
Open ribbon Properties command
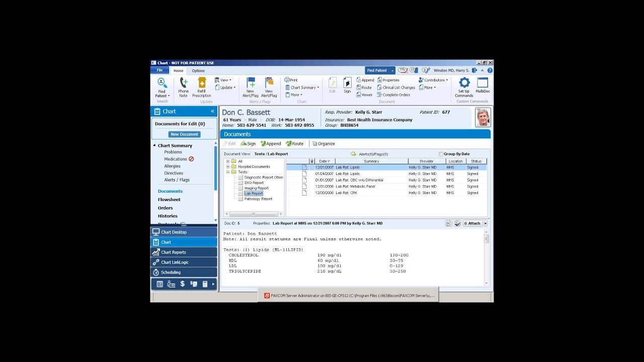click(388, 80)
